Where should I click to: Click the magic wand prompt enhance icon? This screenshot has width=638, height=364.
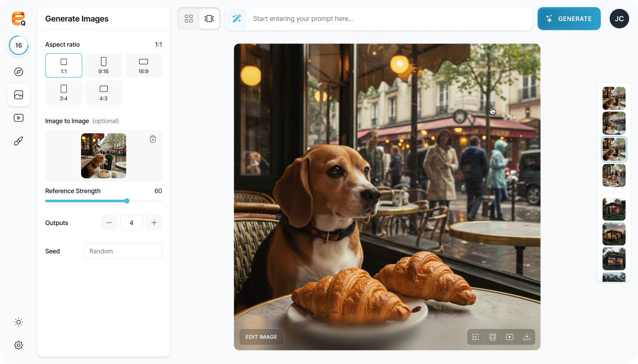(x=236, y=19)
